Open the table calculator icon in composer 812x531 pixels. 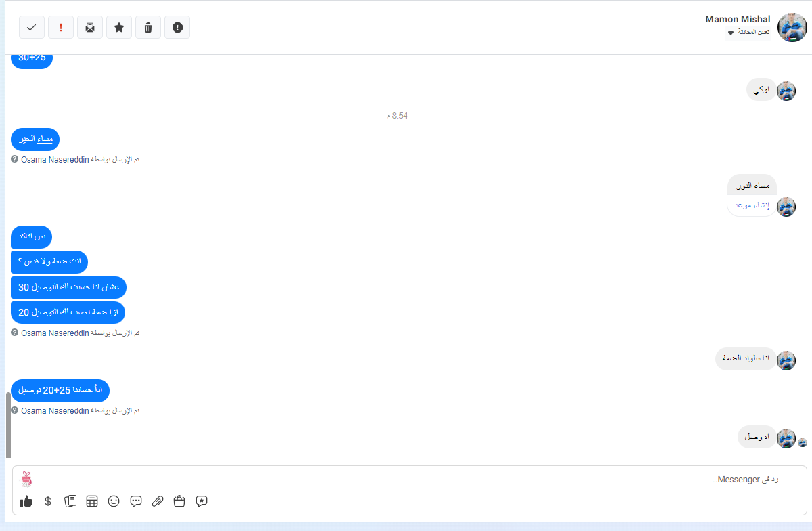click(x=92, y=501)
